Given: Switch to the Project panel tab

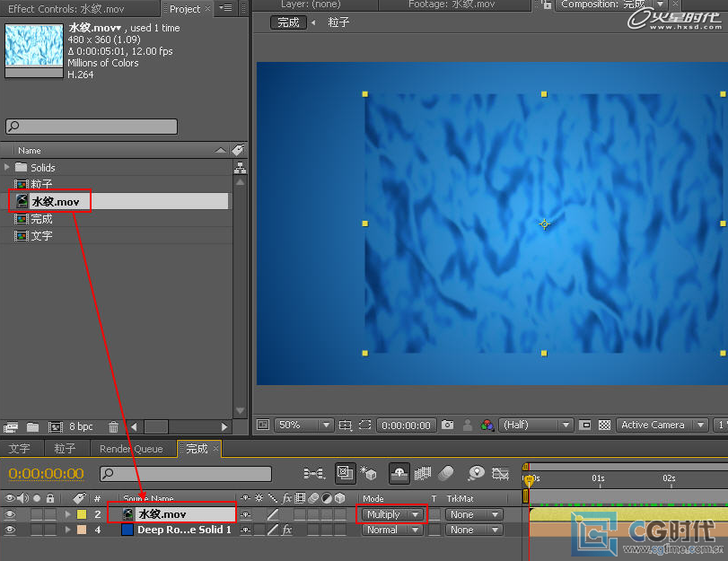Looking at the screenshot, I should pyautogui.click(x=184, y=9).
